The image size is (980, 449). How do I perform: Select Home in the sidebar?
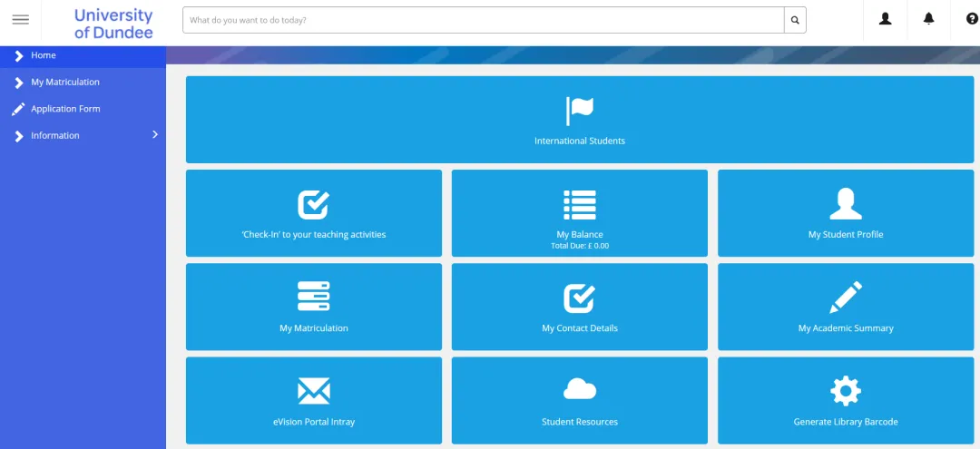pyautogui.click(x=83, y=55)
